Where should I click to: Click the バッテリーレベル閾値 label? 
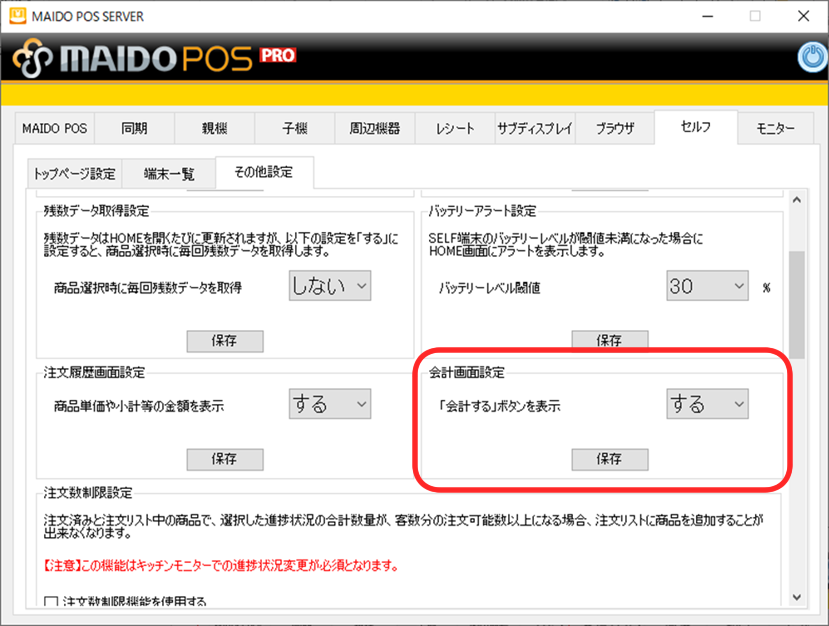pyautogui.click(x=490, y=288)
